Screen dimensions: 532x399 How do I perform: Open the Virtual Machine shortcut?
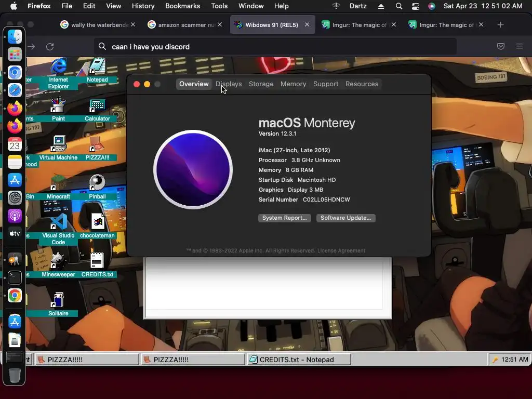coord(58,148)
